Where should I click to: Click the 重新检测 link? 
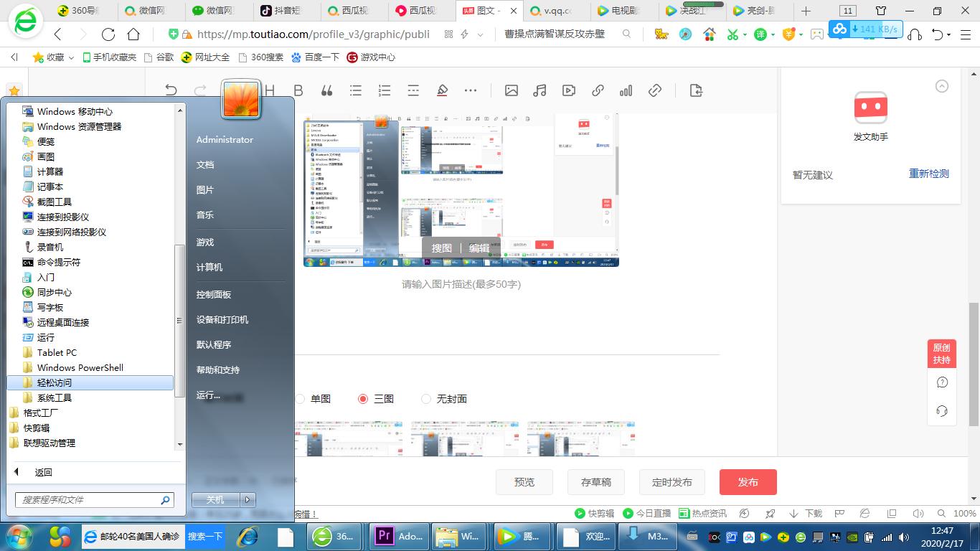pyautogui.click(x=928, y=174)
